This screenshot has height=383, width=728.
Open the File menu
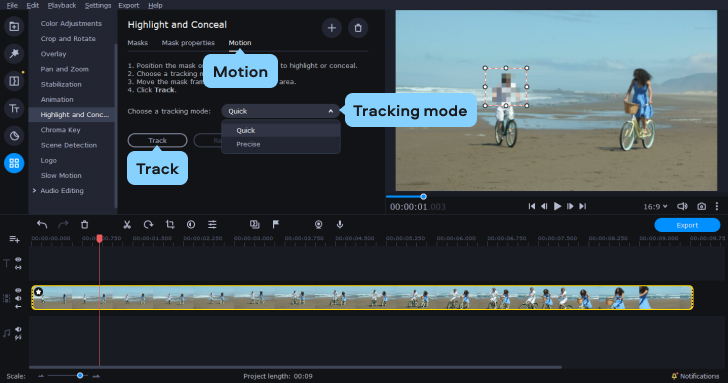[12, 5]
